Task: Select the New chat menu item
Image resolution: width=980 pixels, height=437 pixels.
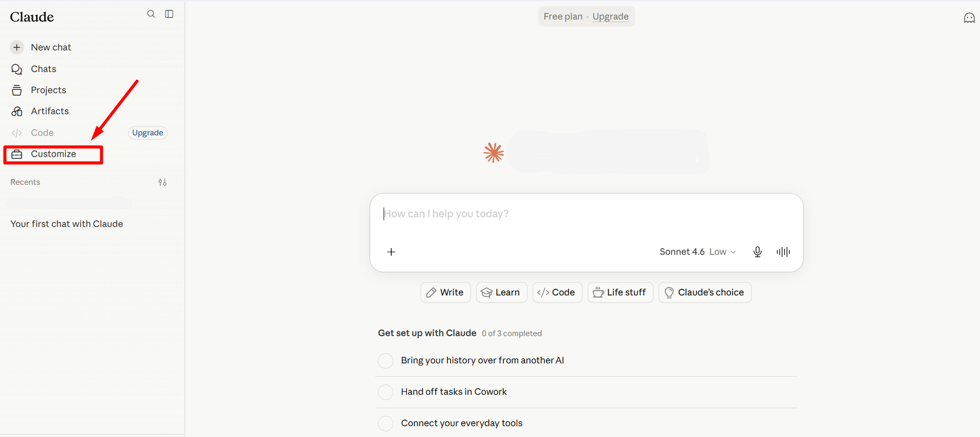Action: [x=51, y=47]
